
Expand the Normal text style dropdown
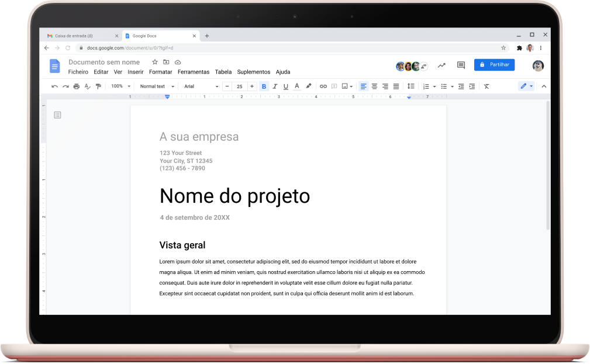[157, 86]
